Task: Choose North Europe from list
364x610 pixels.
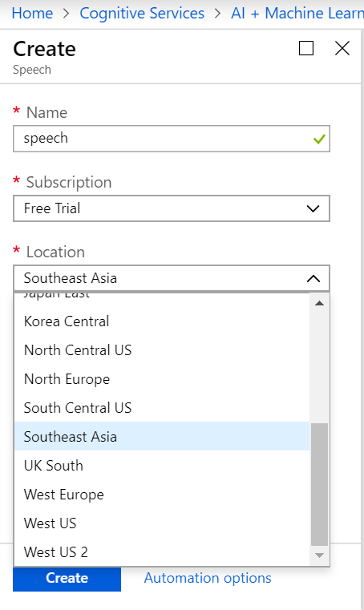Action: 162,379
